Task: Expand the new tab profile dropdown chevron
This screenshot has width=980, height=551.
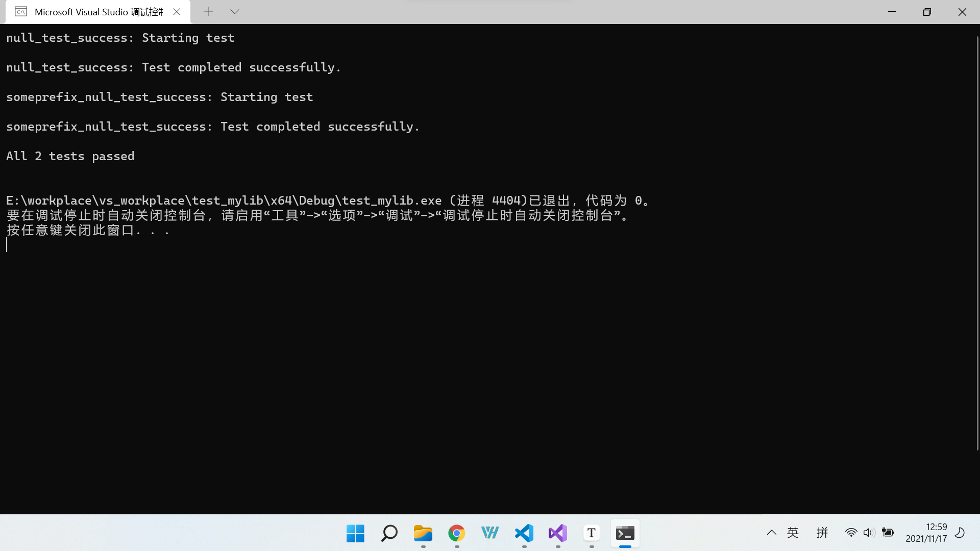Action: (235, 12)
